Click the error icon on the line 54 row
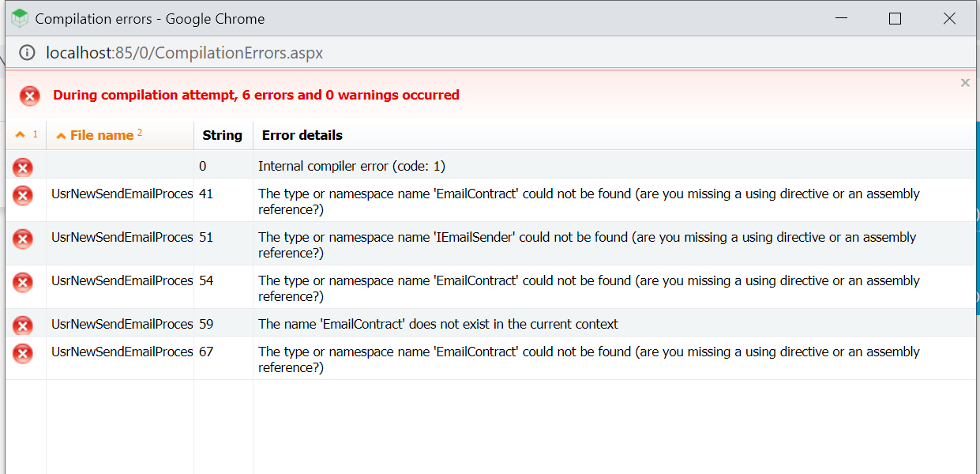The image size is (980, 474). pyautogui.click(x=23, y=282)
